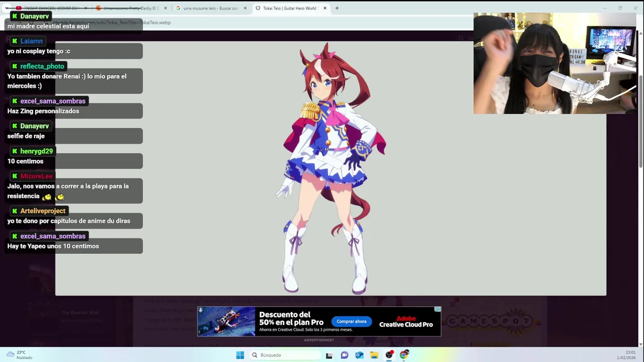Close the NIGHT DANCER YouTube tab
The width and height of the screenshot is (644, 362).
click(86, 8)
